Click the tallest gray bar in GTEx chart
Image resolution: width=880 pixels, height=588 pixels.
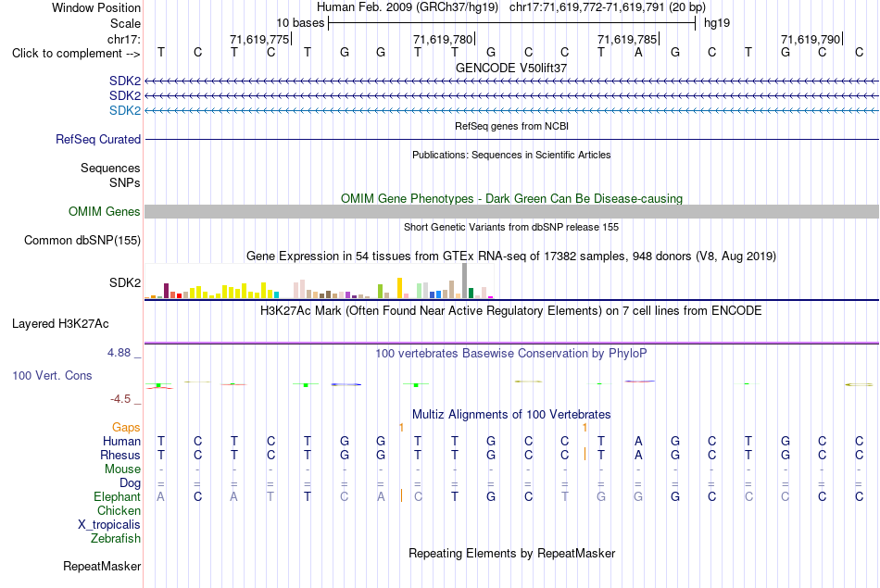click(464, 281)
